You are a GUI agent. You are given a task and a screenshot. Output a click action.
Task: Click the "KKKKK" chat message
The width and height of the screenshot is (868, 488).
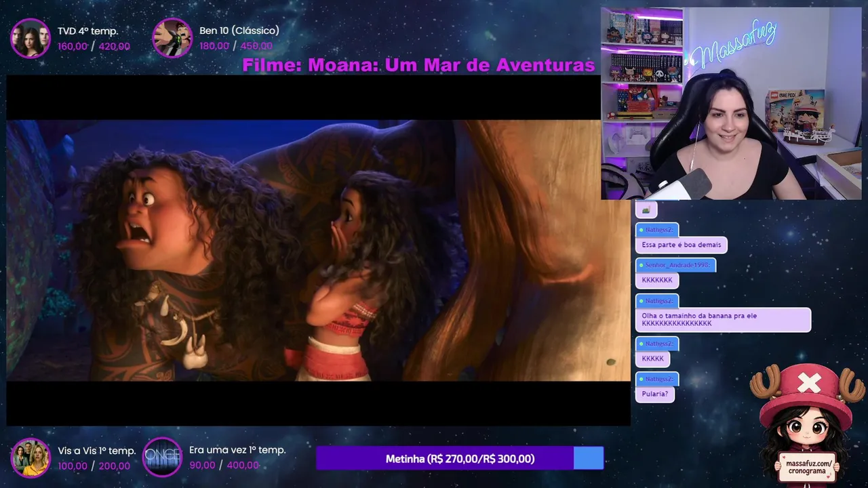coord(653,359)
